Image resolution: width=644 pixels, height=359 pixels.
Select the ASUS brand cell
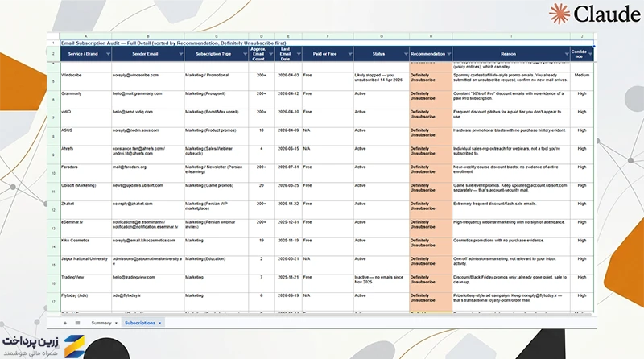pyautogui.click(x=86, y=136)
